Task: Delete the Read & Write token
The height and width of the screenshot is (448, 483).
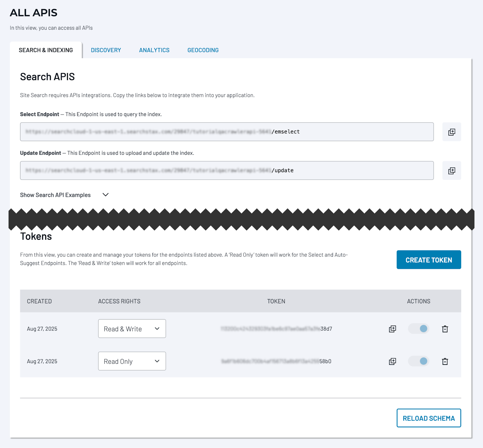Action: (x=445, y=329)
